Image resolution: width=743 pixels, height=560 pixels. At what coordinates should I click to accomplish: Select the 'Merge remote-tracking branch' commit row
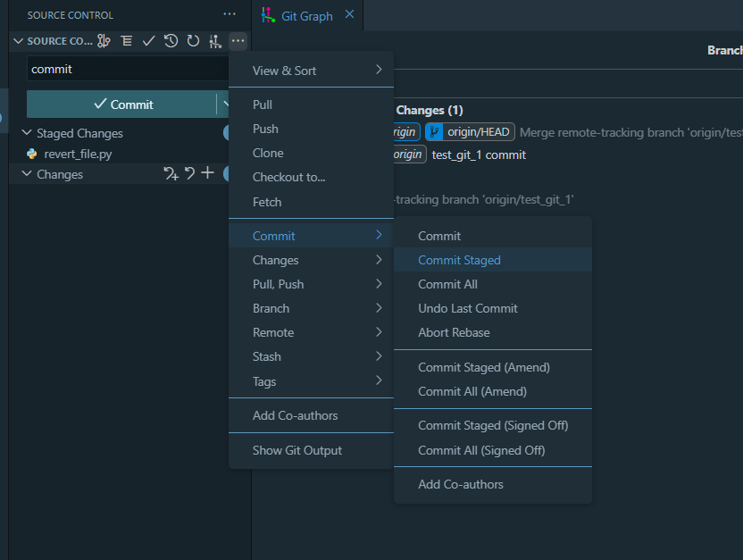coord(631,132)
